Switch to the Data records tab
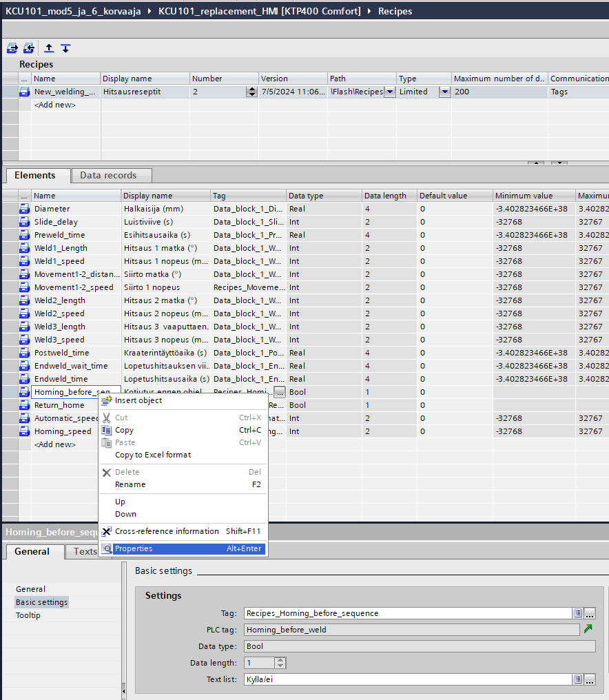 [108, 176]
